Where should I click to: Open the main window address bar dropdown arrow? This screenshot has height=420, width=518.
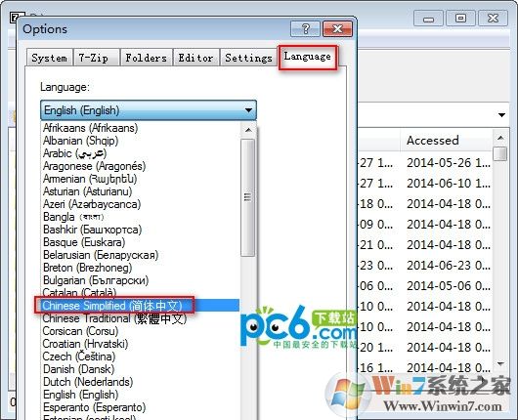[x=501, y=115]
